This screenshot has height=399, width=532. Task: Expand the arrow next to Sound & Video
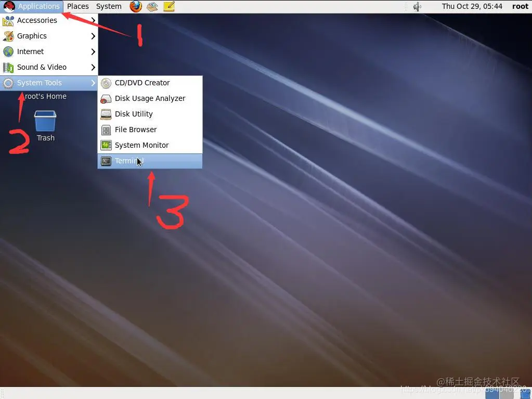[x=93, y=67]
